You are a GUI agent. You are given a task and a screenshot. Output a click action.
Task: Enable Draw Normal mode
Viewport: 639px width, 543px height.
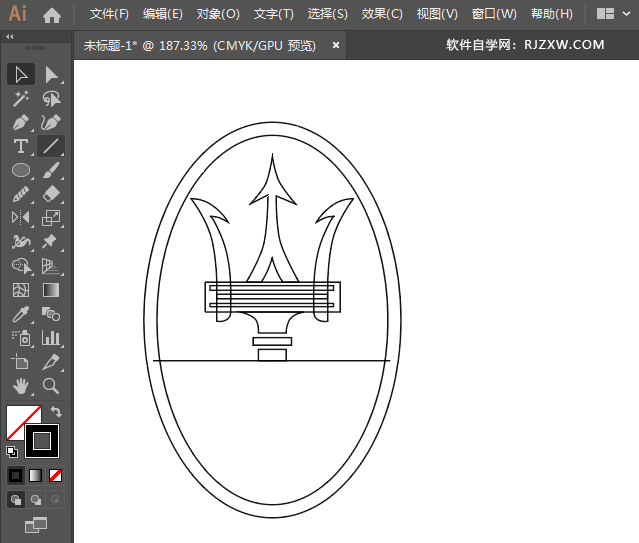pyautogui.click(x=16, y=500)
